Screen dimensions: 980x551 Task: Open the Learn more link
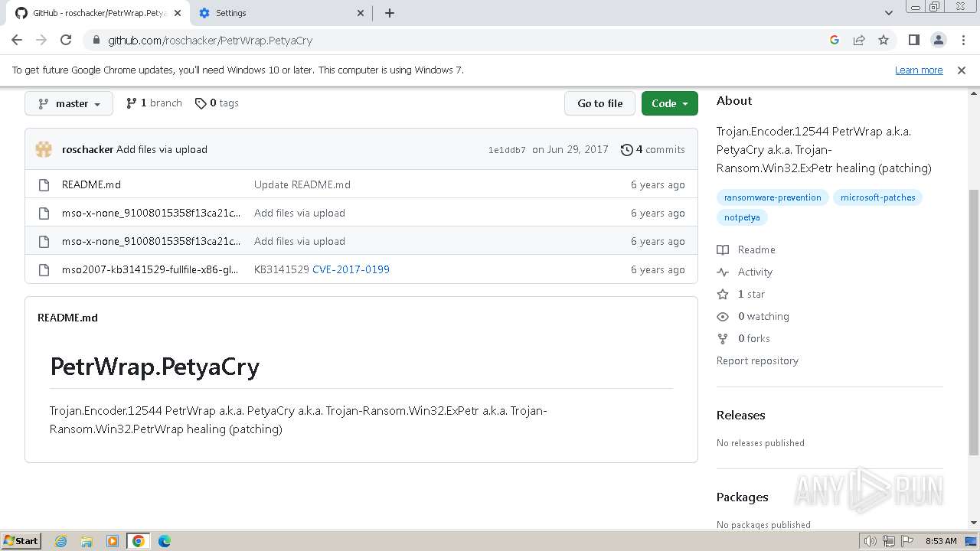coord(919,70)
